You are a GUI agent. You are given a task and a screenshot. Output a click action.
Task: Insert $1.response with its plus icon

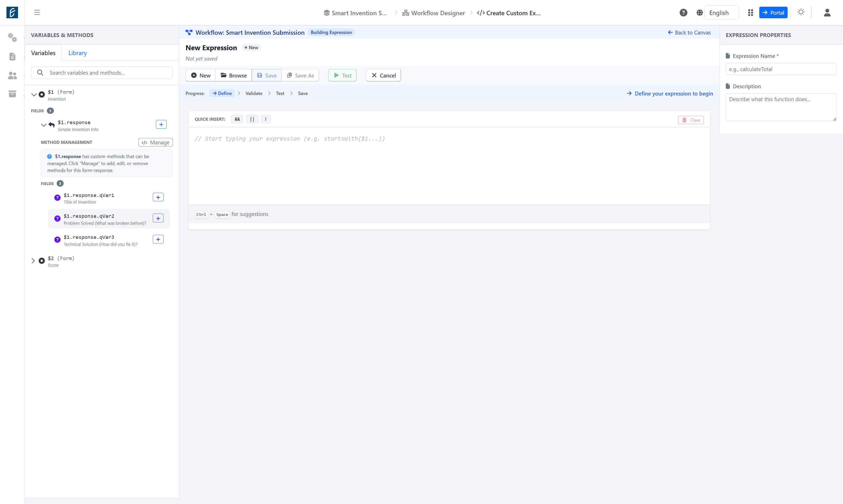pos(161,124)
